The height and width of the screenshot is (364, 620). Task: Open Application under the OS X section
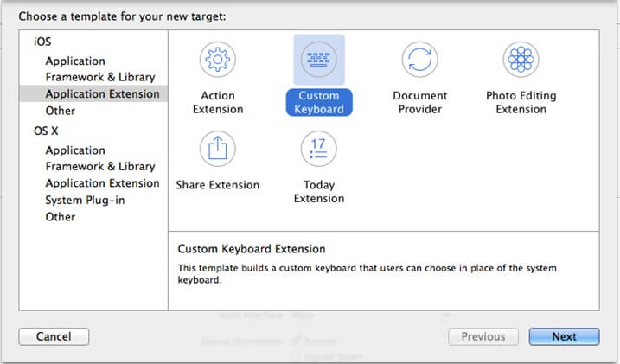[75, 150]
